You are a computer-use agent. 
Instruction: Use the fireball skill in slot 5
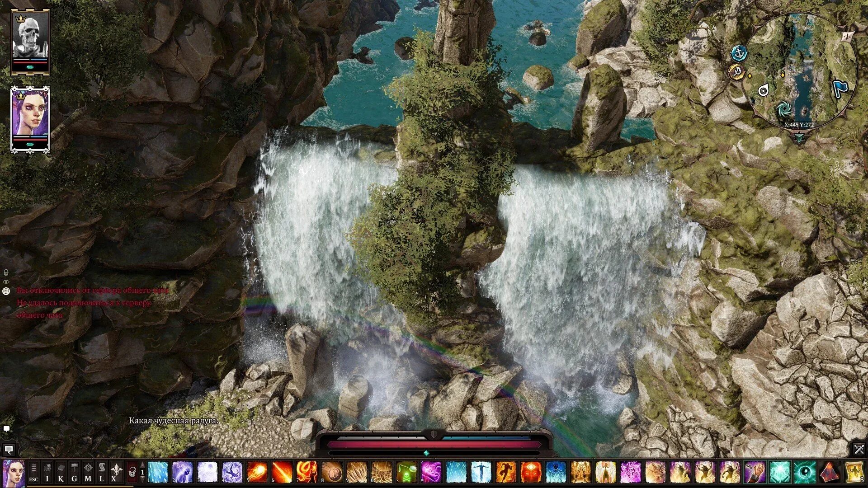coord(257,472)
